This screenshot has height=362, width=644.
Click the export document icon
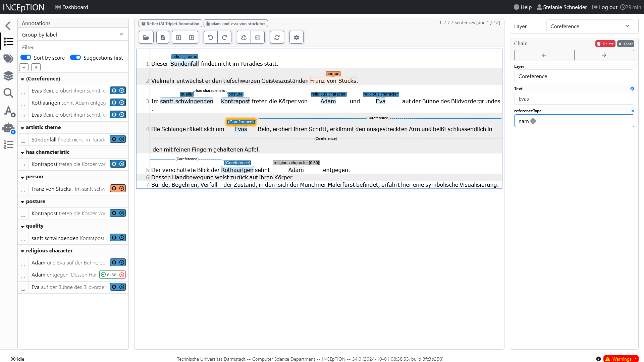(x=163, y=38)
